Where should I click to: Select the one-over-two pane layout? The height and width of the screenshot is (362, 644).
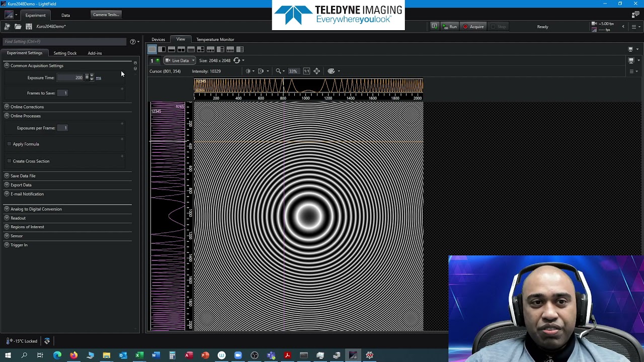tap(181, 49)
